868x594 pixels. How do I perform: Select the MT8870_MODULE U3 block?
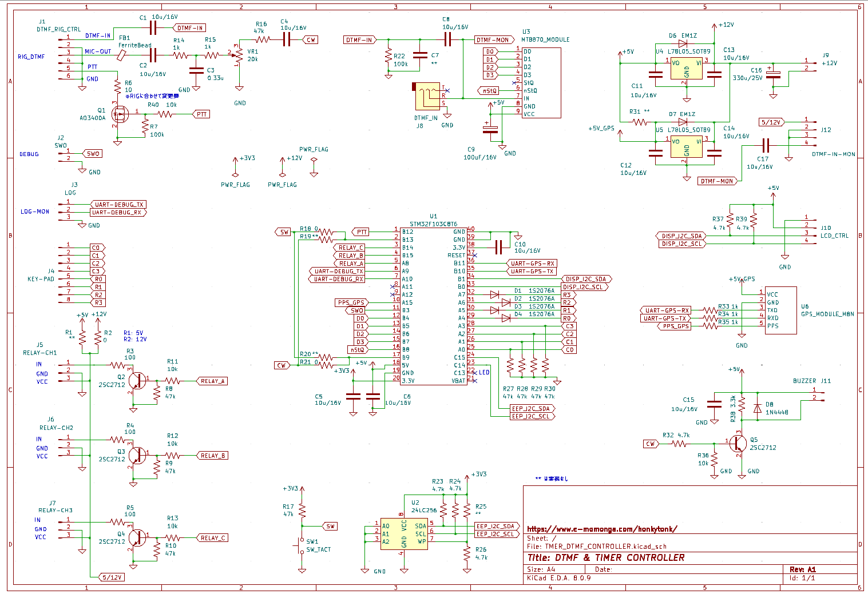tap(541, 83)
